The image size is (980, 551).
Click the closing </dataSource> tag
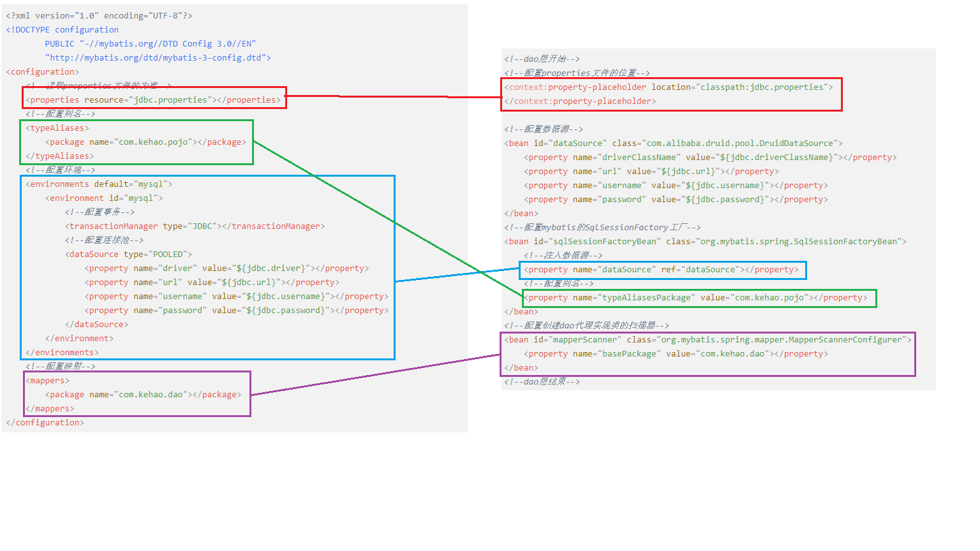(96, 324)
